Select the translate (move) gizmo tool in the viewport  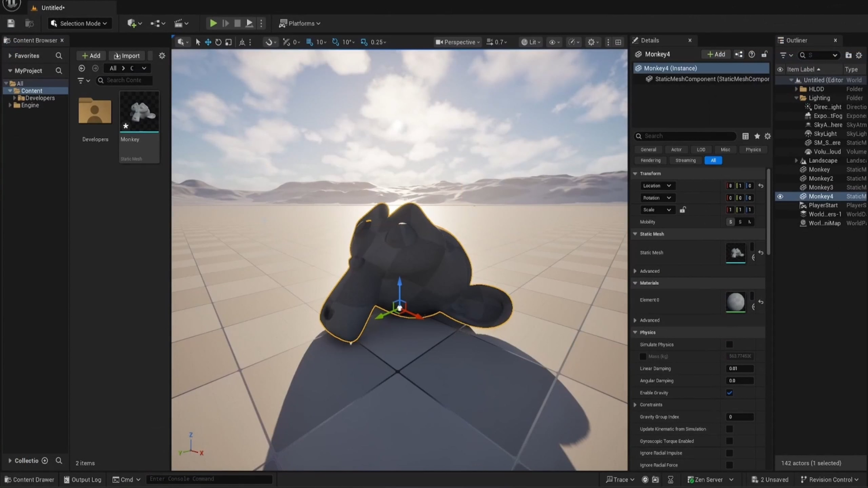(x=208, y=42)
